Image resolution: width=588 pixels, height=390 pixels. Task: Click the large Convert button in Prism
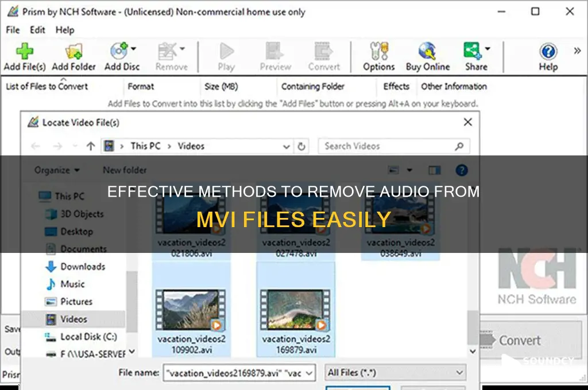(x=530, y=340)
